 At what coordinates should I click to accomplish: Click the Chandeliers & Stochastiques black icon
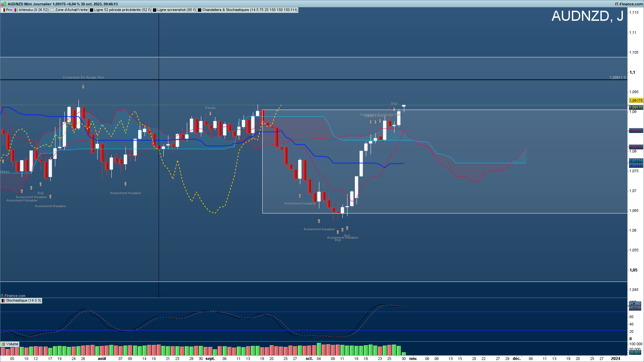(200, 10)
